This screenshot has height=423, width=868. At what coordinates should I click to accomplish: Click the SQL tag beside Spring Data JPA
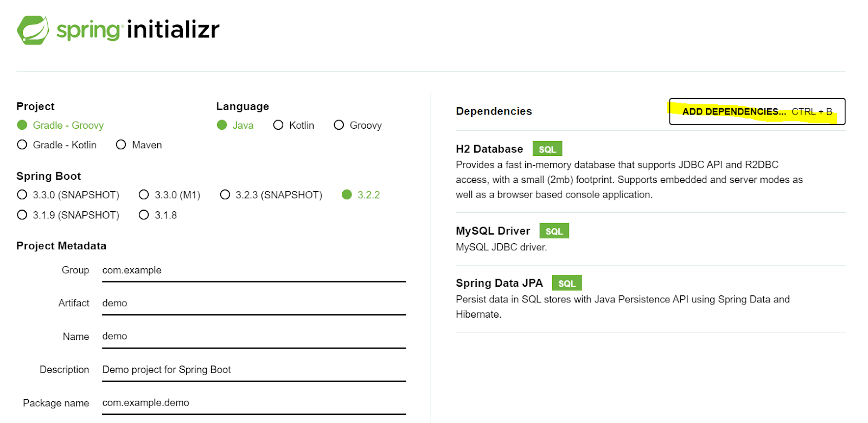[566, 283]
